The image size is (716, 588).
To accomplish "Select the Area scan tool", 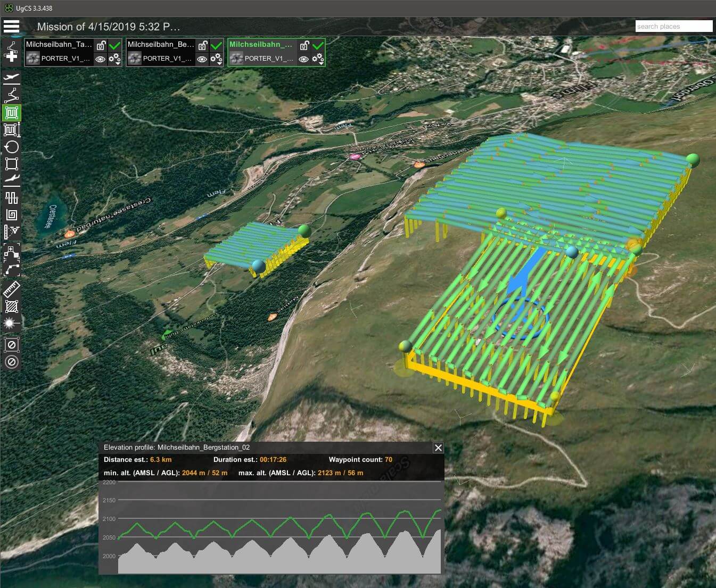I will (x=11, y=112).
